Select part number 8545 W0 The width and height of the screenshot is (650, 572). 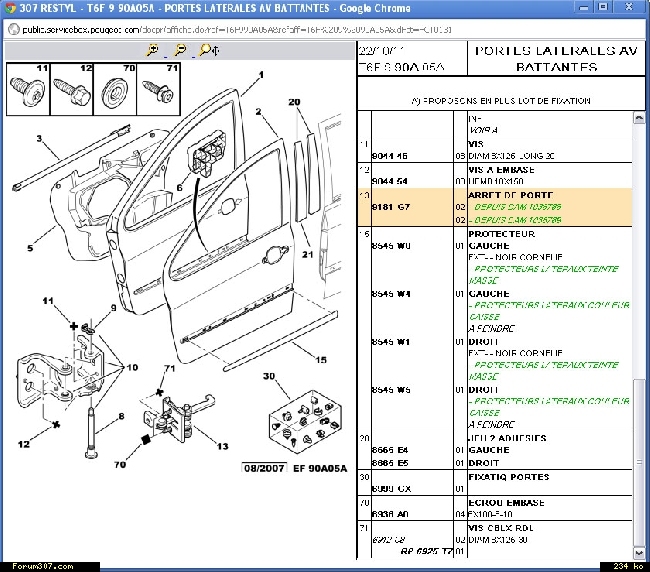click(391, 246)
